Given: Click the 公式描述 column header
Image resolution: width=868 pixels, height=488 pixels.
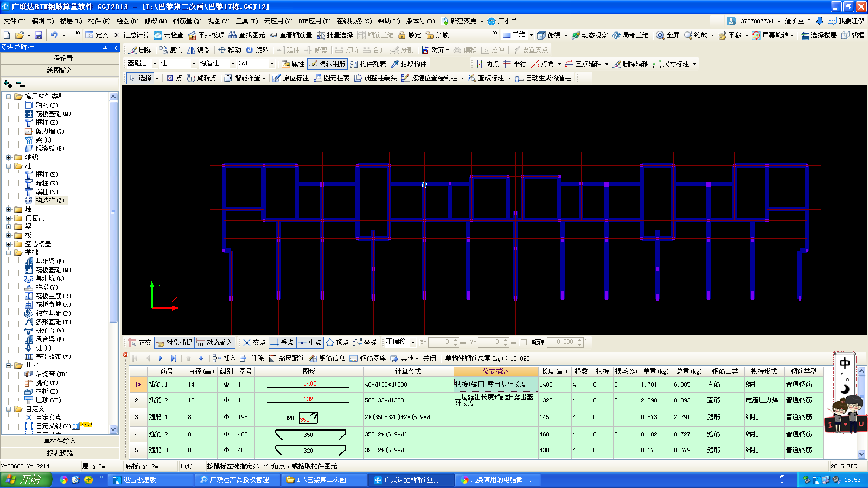Looking at the screenshot, I should [x=496, y=371].
